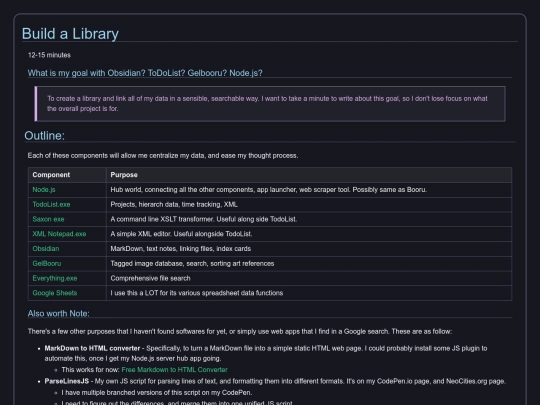The width and height of the screenshot is (540, 405).
Task: Click the Hub world purpose cell
Action: tap(309, 190)
